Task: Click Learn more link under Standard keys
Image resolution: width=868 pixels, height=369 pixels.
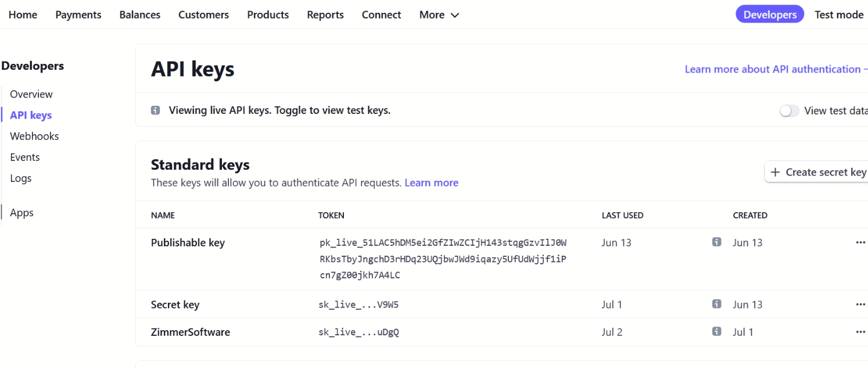Action: click(x=431, y=182)
